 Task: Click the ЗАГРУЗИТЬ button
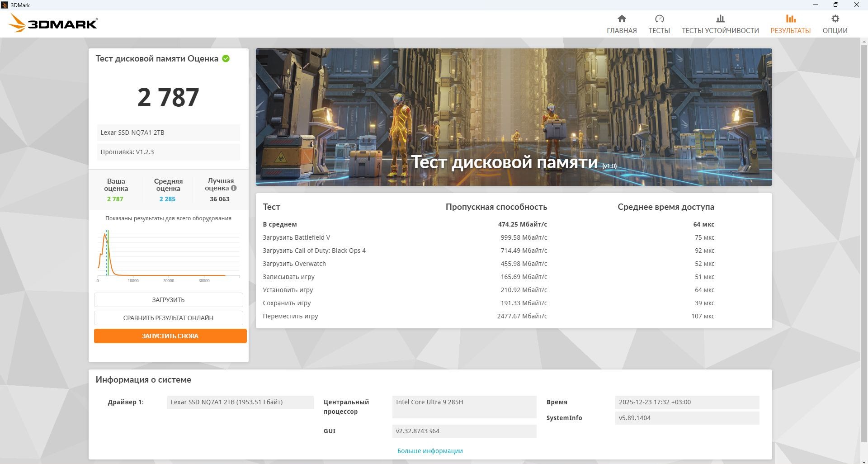pyautogui.click(x=168, y=300)
